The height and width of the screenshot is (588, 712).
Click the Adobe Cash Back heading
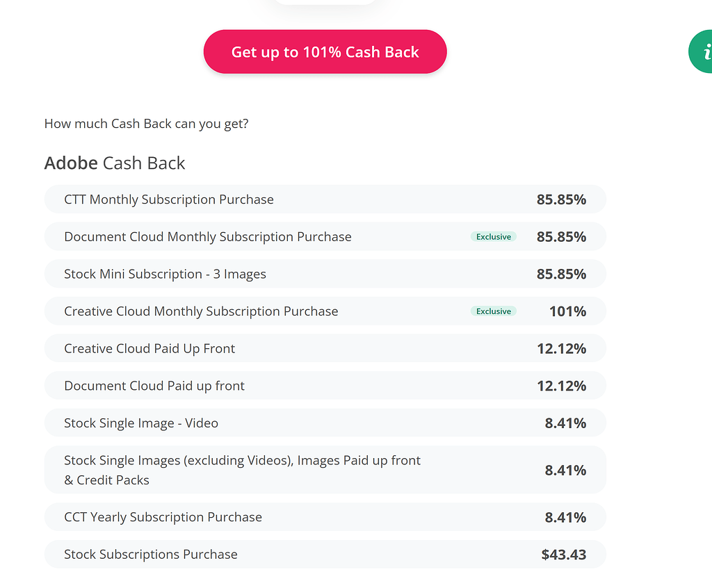[x=115, y=163]
